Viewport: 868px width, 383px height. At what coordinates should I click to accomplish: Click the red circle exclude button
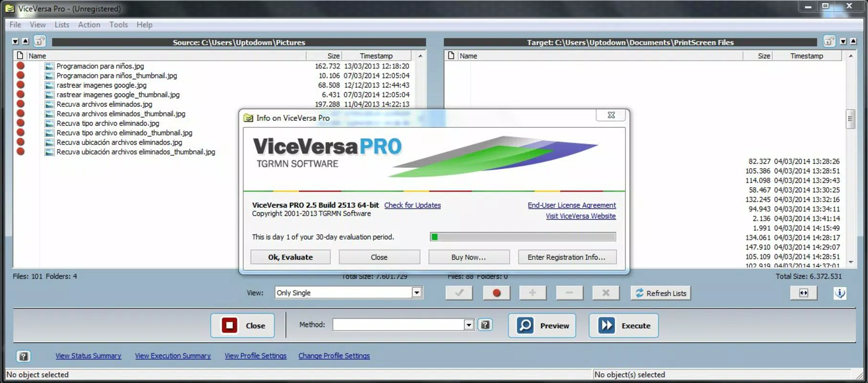(x=496, y=293)
